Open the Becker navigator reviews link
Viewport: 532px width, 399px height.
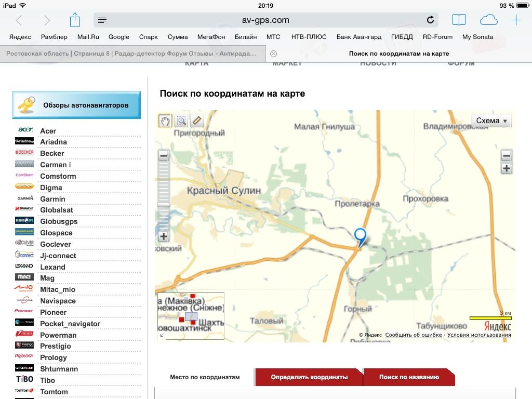(52, 153)
